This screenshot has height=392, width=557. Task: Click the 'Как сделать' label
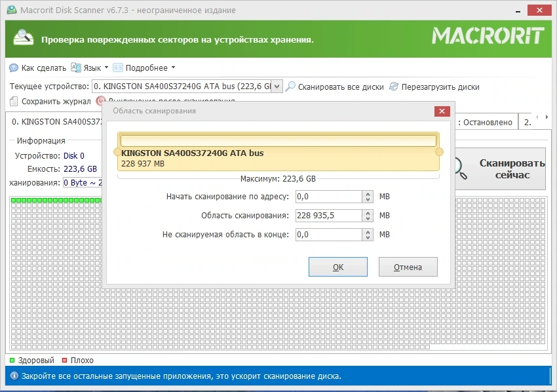(44, 68)
